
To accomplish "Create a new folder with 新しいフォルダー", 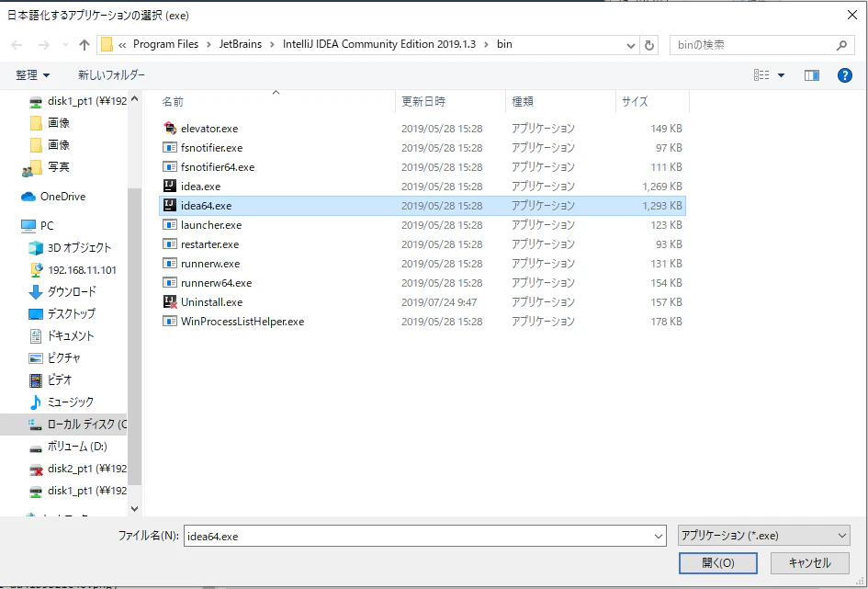I will pos(111,75).
